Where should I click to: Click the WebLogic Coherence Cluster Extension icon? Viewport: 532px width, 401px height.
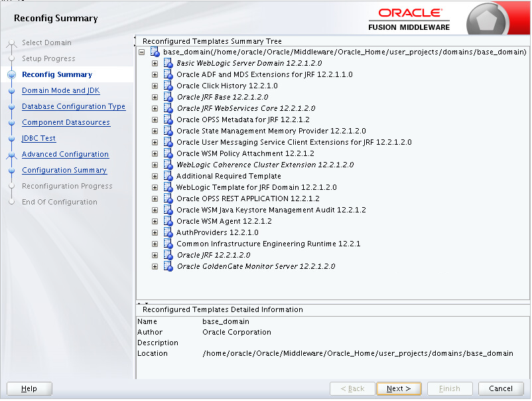coord(168,165)
